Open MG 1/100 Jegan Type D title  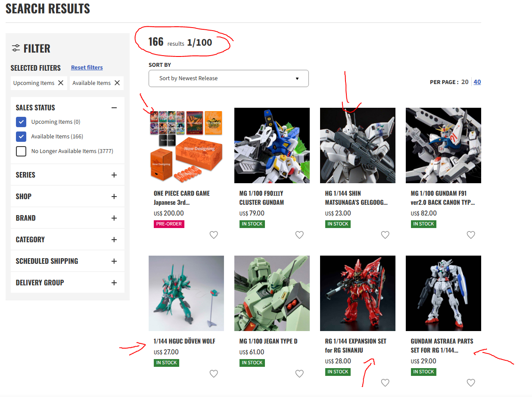point(268,341)
